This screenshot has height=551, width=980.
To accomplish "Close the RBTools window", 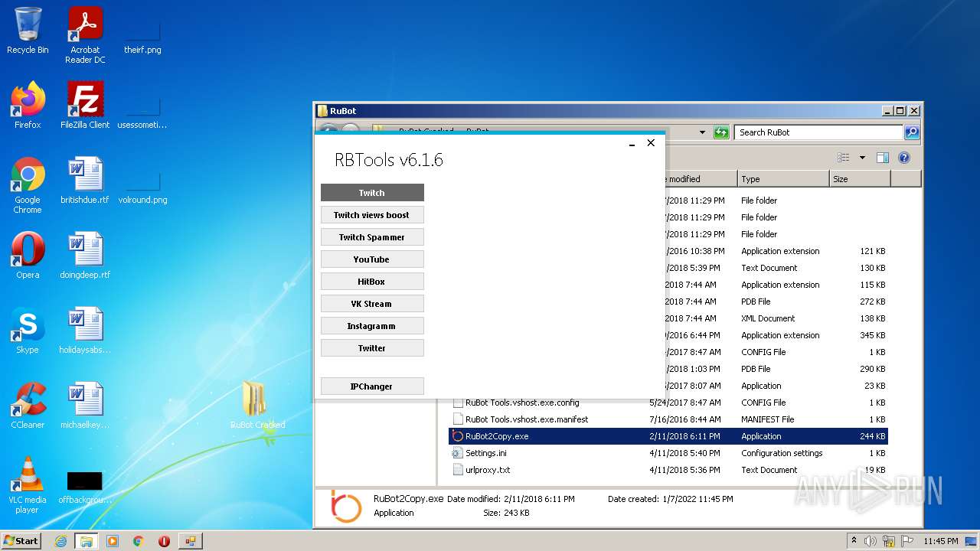I will [651, 143].
